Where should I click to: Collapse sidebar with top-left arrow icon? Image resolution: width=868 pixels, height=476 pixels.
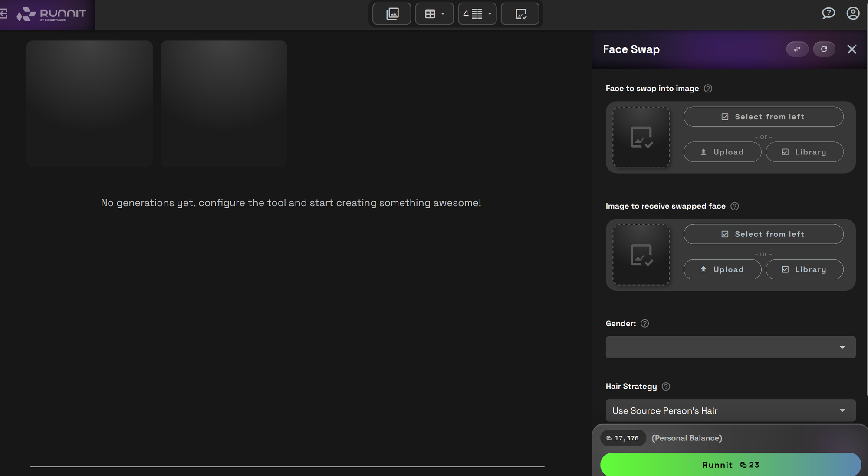coord(4,14)
